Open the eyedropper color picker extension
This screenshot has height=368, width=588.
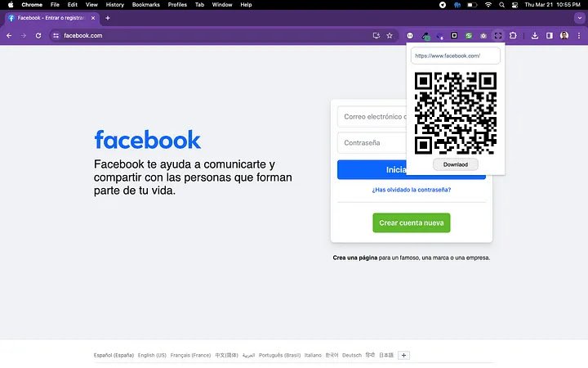(425, 36)
